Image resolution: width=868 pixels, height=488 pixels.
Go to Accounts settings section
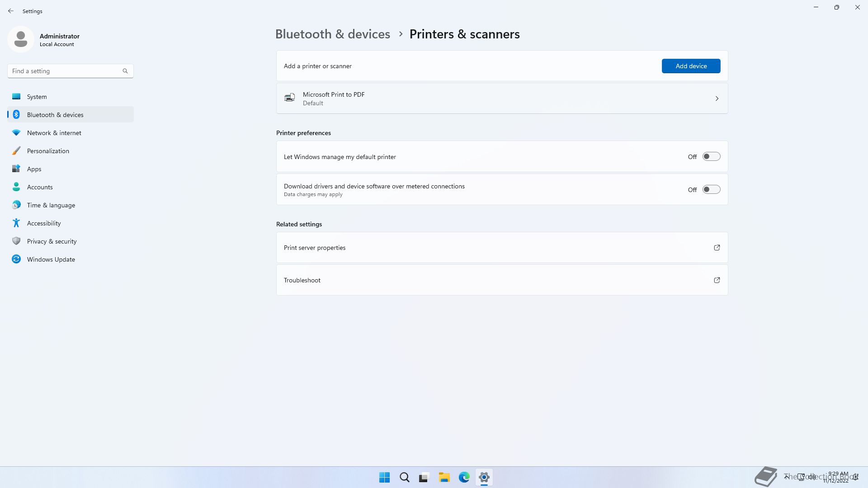[40, 187]
